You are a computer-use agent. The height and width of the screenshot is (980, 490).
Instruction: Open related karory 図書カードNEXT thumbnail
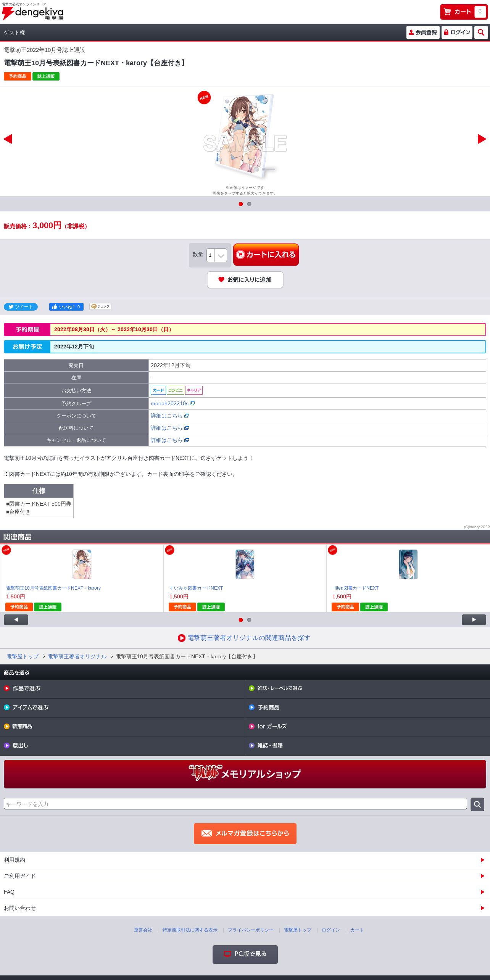click(x=82, y=564)
